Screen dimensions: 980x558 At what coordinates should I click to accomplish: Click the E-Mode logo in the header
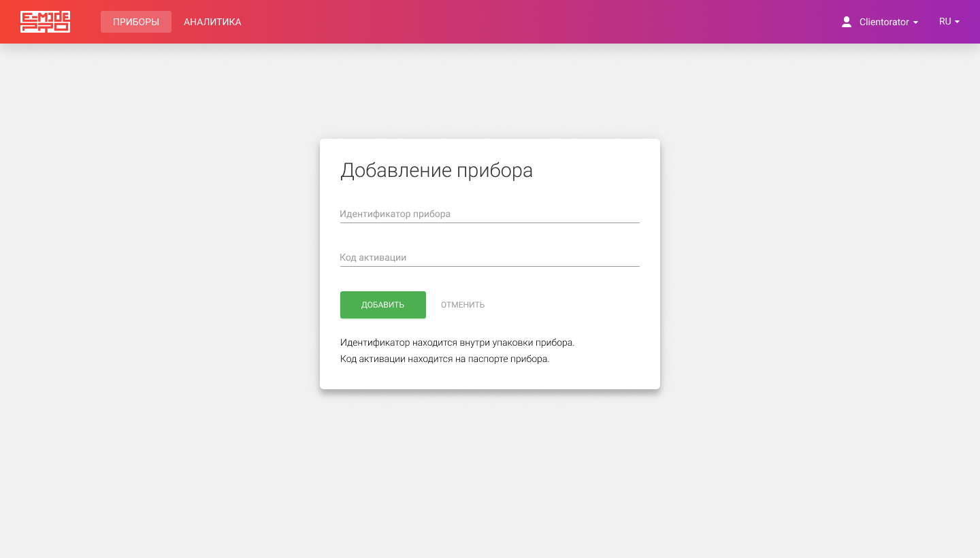click(45, 22)
